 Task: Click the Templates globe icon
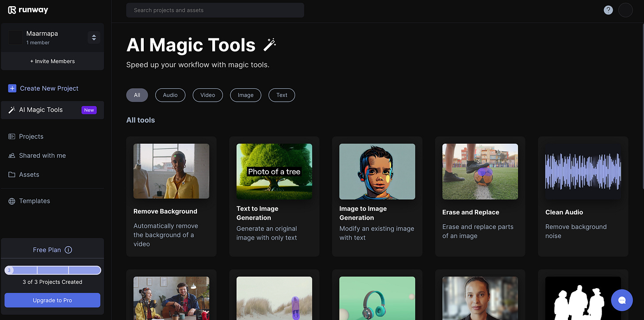12,201
